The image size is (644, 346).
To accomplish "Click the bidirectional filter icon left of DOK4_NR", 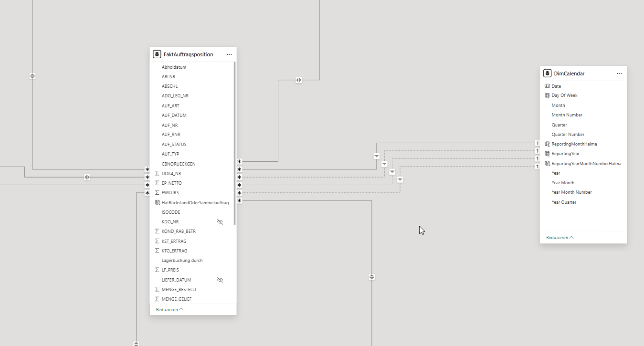I will pyautogui.click(x=87, y=177).
